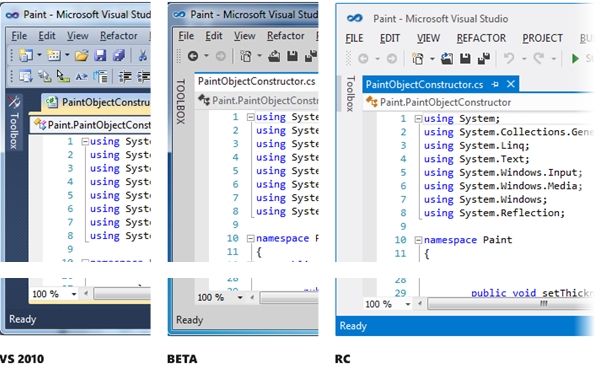Pin the PaintObjectConstructor.cs tab in RC window
600x372 pixels.
pos(495,84)
